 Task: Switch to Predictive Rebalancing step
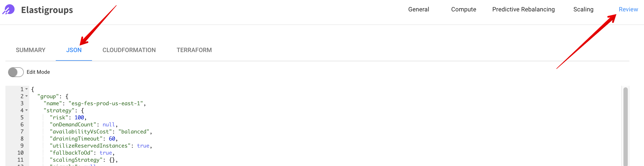click(x=523, y=9)
